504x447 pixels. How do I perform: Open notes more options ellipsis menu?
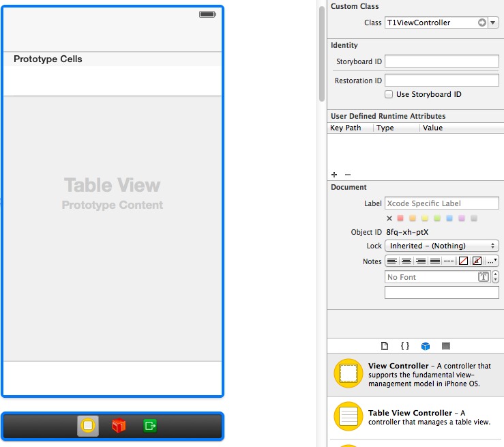pos(492,261)
